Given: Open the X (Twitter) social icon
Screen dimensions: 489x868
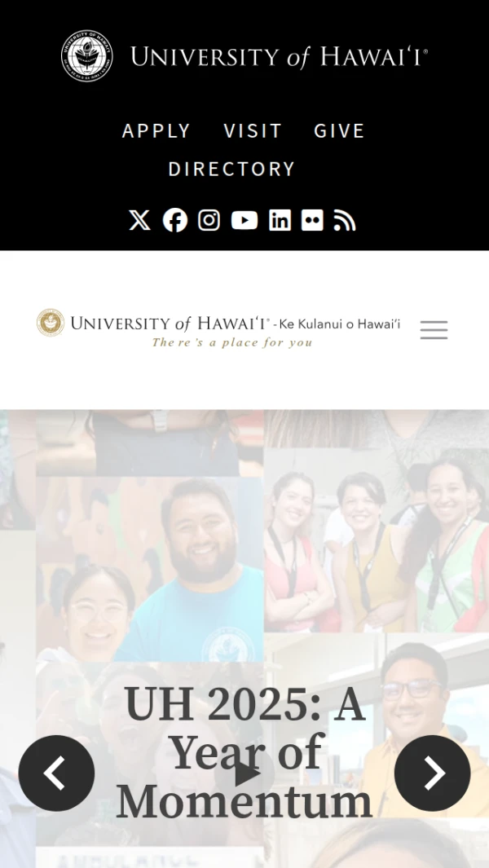Looking at the screenshot, I should coord(139,220).
